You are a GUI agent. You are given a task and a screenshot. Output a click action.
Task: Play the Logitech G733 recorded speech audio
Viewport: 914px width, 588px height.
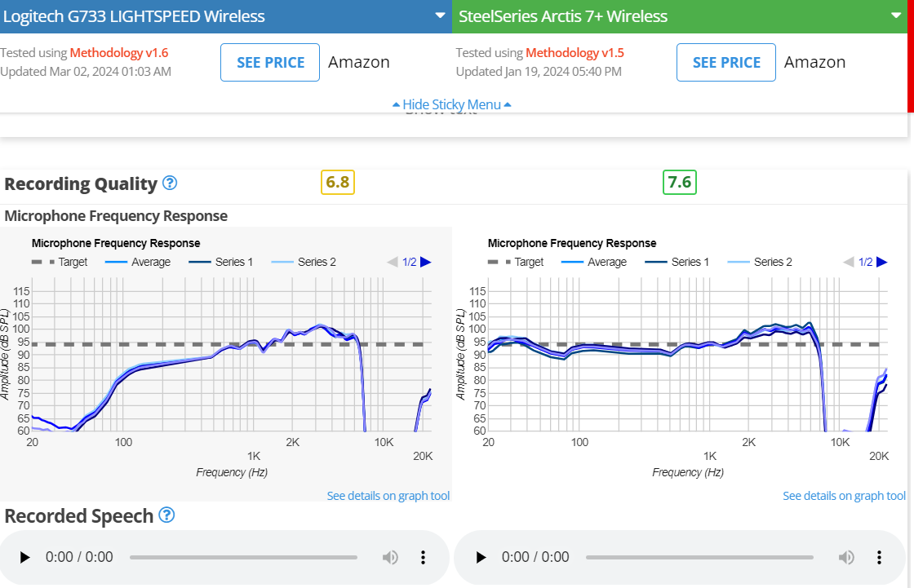click(x=24, y=558)
